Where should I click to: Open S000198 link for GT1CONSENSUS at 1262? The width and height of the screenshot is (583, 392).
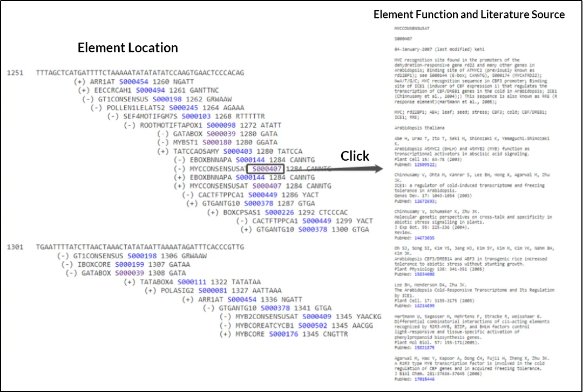[x=167, y=99]
